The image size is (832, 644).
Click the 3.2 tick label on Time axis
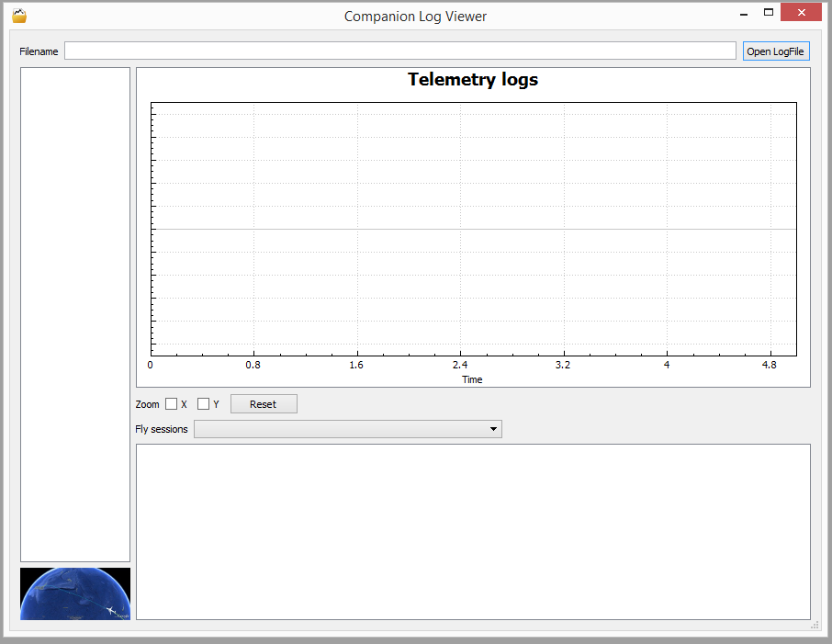coord(563,365)
